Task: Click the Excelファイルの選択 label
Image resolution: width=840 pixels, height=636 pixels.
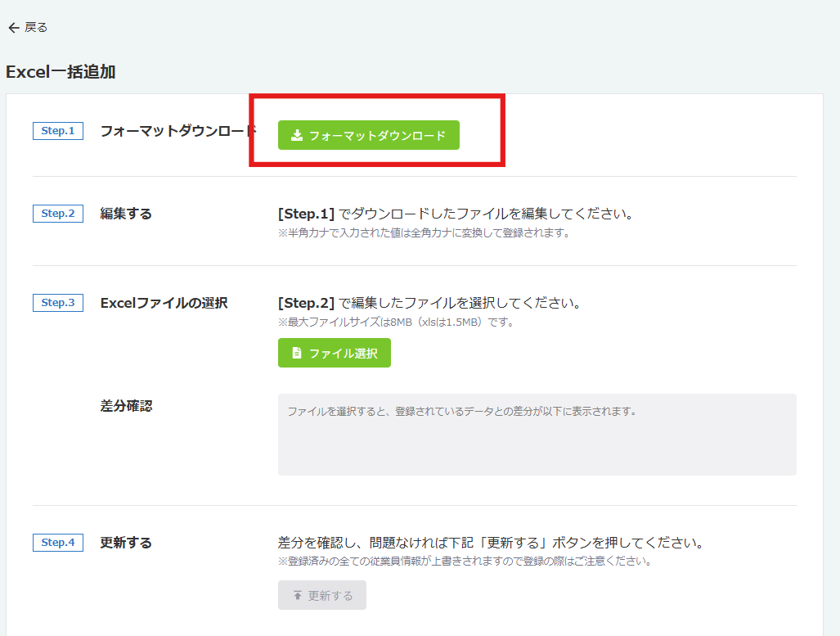Action: 164,303
